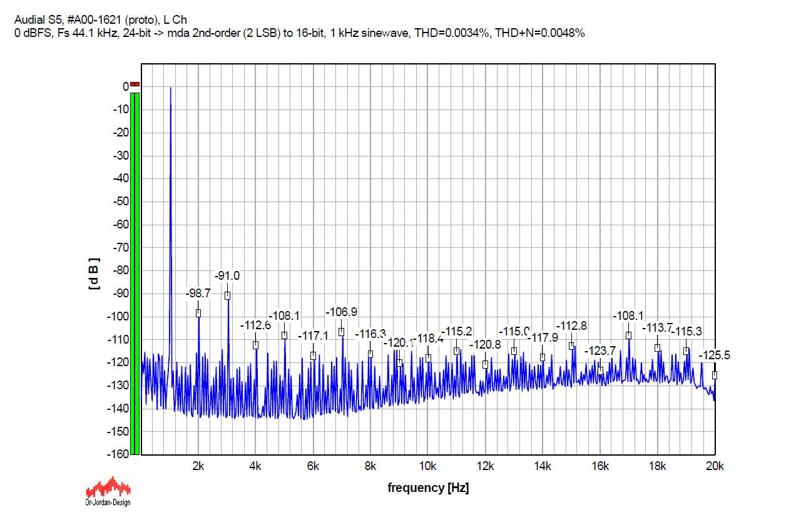The image size is (801, 532).
Task: Select the -112.8 dB marker at 15 kHz
Action: [x=571, y=346]
